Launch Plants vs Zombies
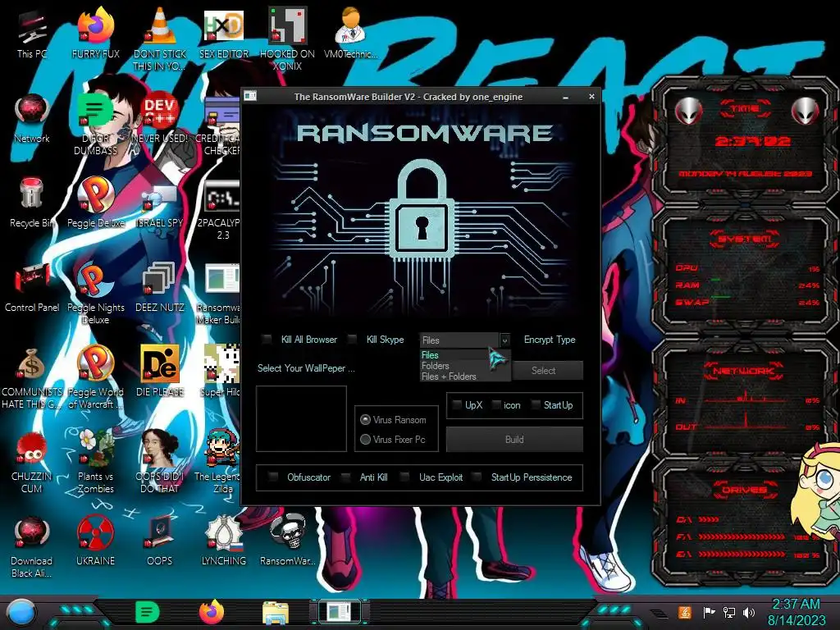This screenshot has width=840, height=630. tap(95, 462)
